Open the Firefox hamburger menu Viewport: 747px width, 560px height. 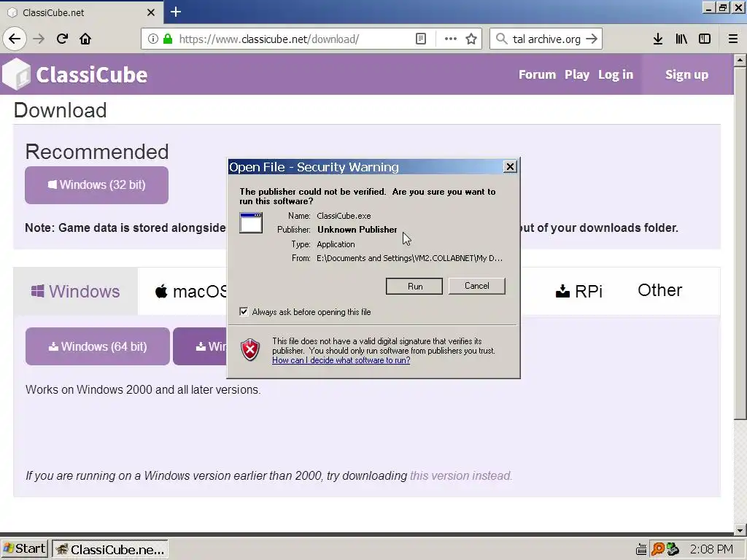(733, 39)
